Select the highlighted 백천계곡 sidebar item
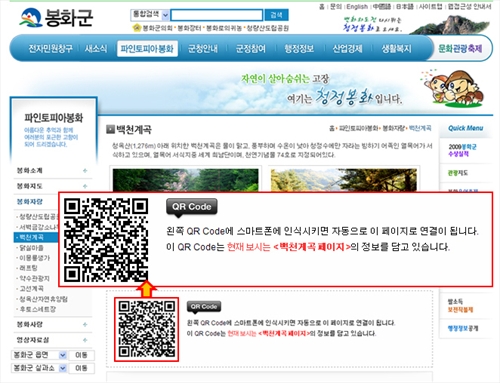This screenshot has width=500, height=383. 36,237
